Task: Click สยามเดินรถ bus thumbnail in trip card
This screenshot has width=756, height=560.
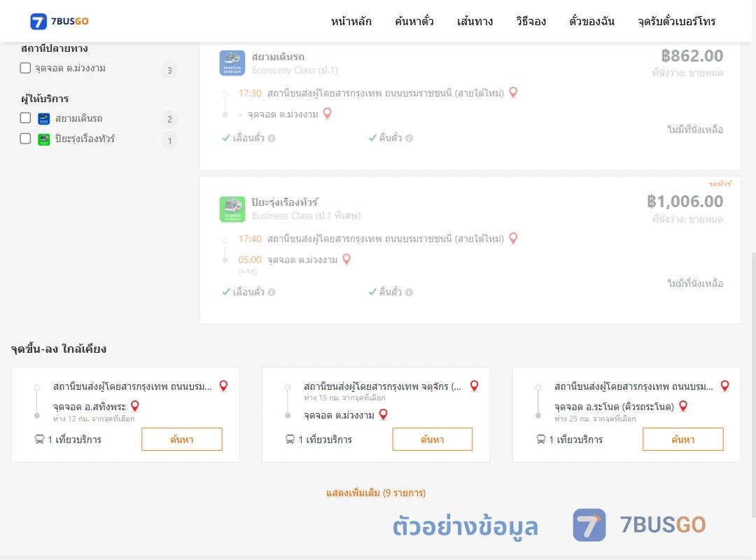Action: coord(232,63)
